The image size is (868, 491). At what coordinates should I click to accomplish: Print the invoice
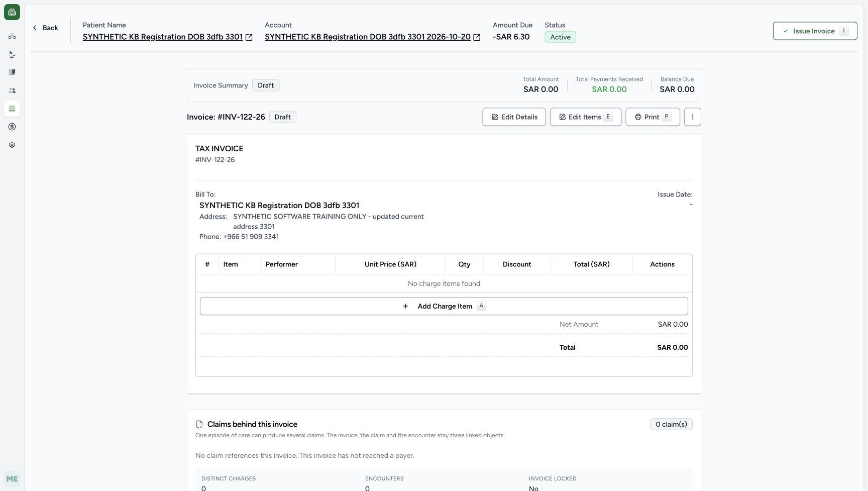(x=653, y=117)
